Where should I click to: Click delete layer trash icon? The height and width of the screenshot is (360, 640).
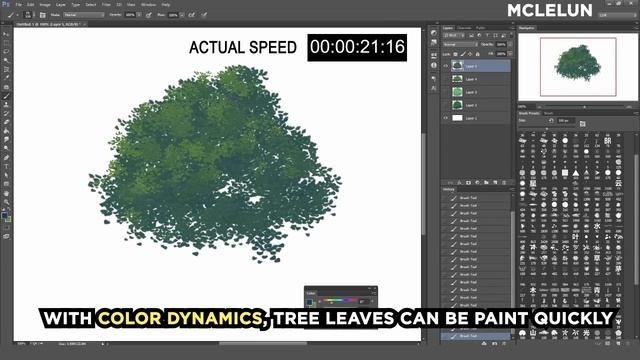coord(504,182)
